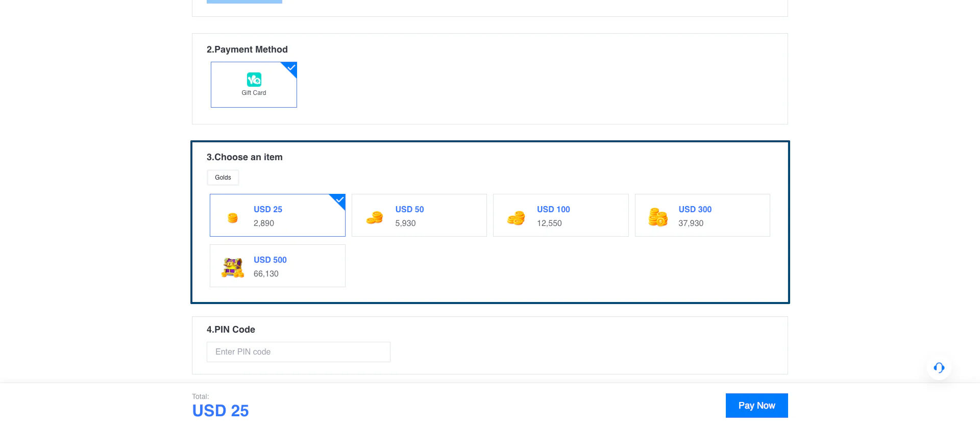This screenshot has width=980, height=428.
Task: Select the Gift Card payment method
Action: [254, 85]
